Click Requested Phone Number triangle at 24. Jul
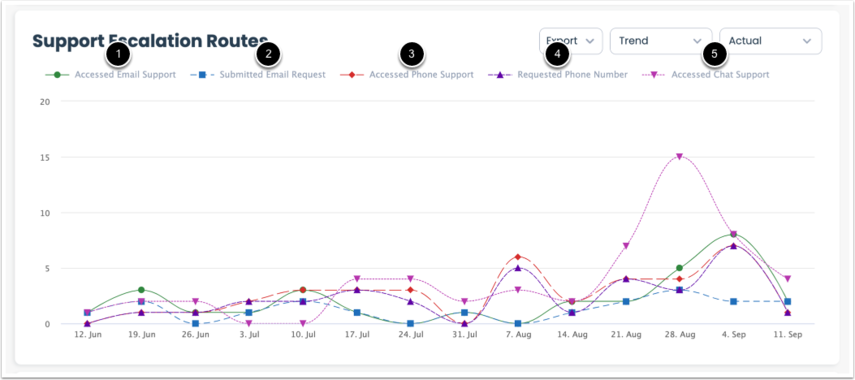 point(411,301)
